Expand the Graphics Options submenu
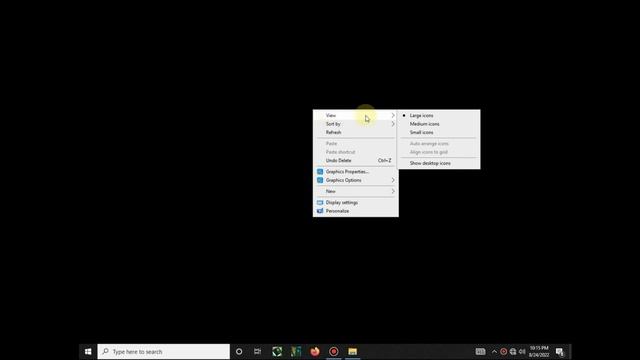 coord(356,180)
